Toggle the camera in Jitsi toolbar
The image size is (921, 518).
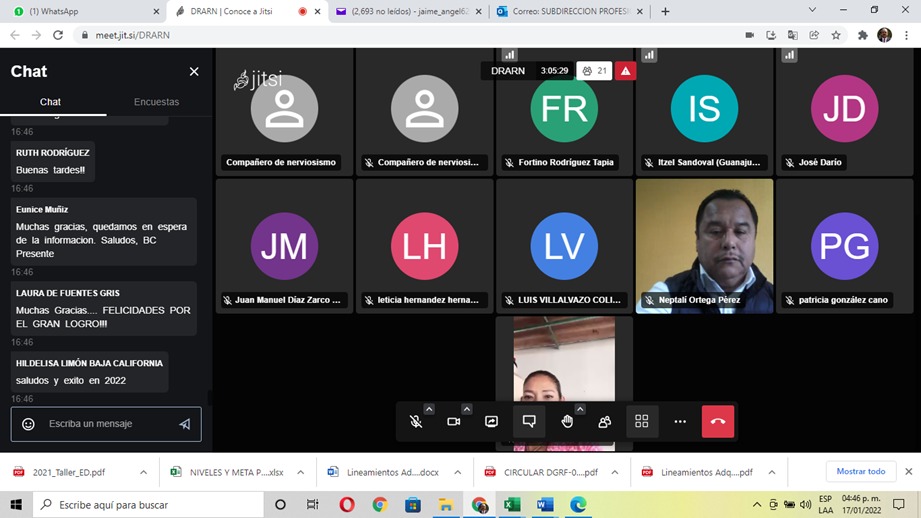pyautogui.click(x=453, y=421)
